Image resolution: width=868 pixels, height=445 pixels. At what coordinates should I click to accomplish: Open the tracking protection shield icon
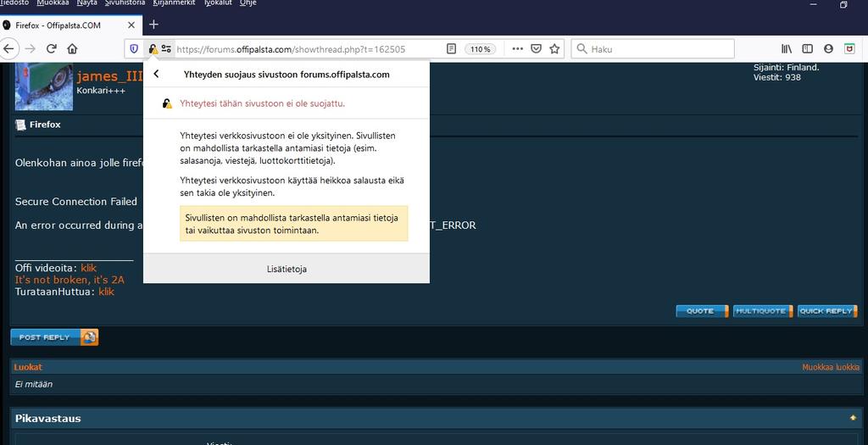(134, 48)
